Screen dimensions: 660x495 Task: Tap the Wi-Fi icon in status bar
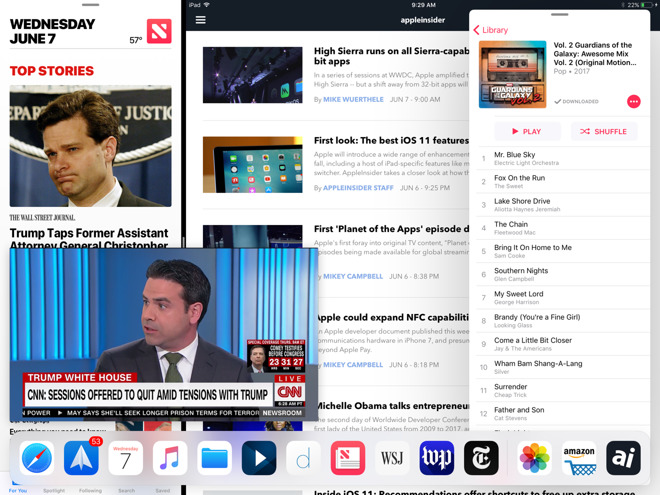coord(206,5)
